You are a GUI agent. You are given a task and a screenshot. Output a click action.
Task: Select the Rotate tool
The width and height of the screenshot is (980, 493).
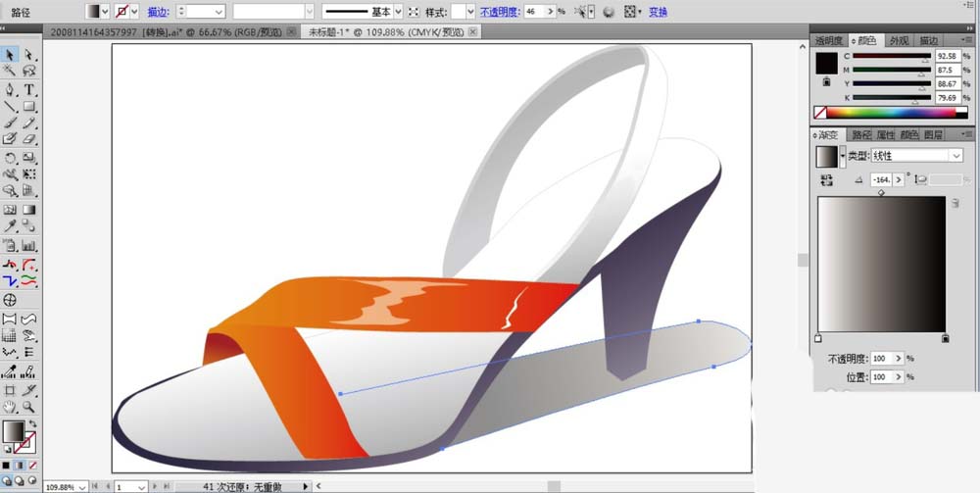10,158
